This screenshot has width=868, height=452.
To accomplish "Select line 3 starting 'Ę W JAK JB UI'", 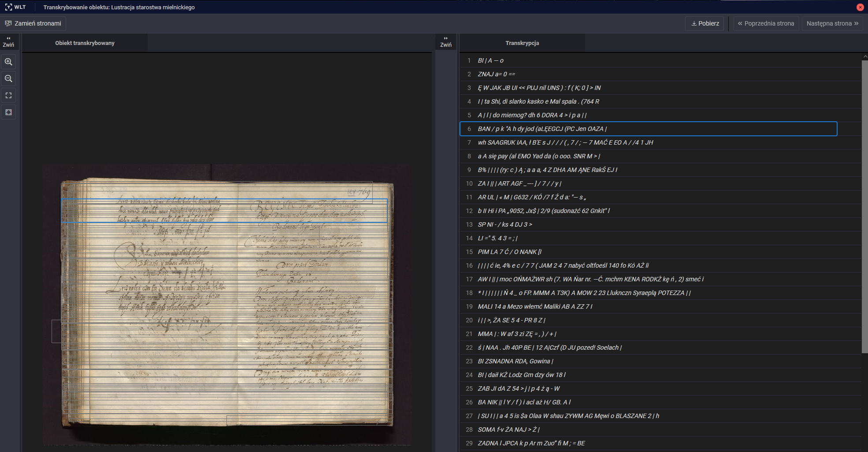I will tap(660, 88).
